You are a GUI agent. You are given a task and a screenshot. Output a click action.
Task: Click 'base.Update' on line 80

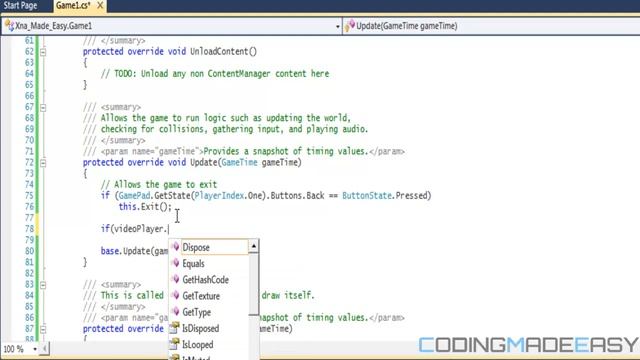pyautogui.click(x=125, y=251)
